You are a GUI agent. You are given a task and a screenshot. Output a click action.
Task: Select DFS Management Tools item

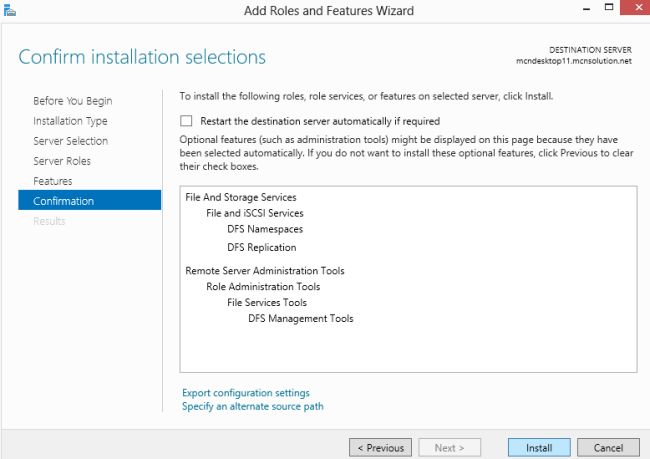tap(301, 319)
